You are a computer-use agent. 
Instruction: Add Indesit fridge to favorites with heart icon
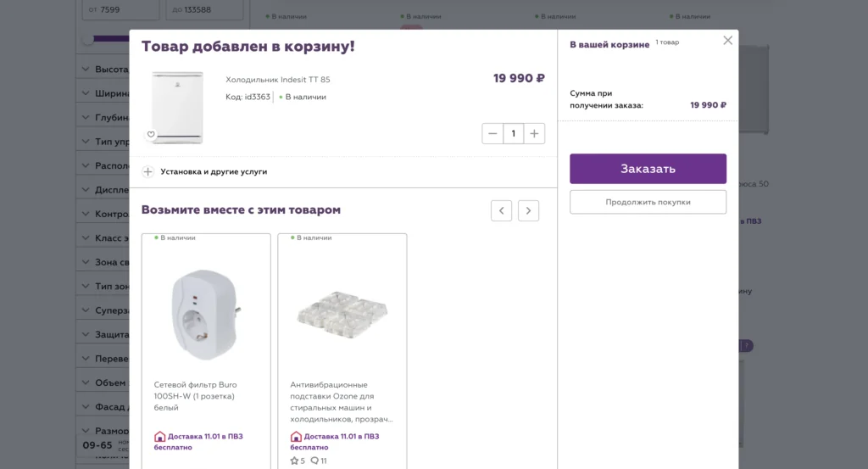point(151,134)
